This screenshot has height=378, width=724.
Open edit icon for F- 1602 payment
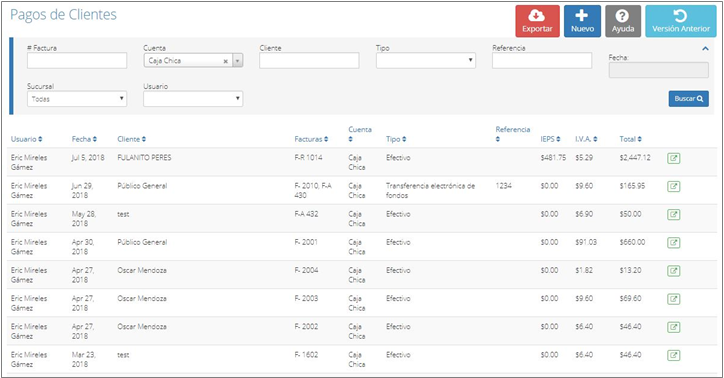(x=674, y=355)
